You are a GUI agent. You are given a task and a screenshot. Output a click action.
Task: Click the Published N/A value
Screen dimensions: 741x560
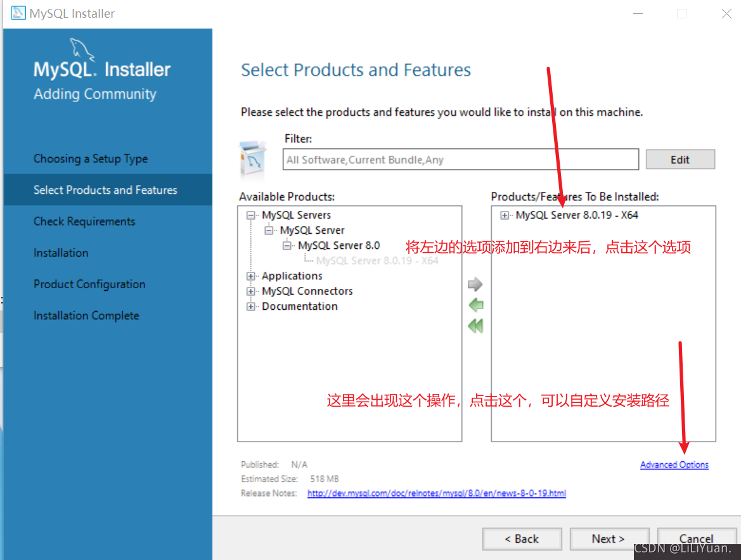(x=299, y=464)
